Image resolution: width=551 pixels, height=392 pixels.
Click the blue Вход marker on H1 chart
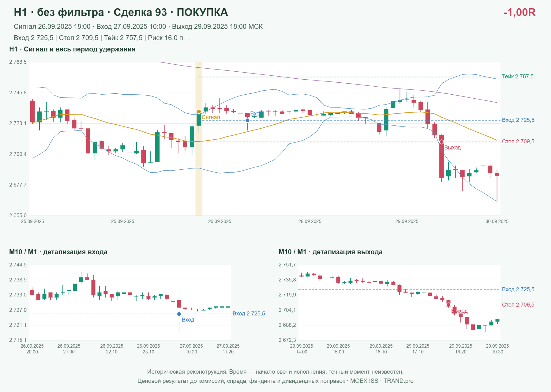click(247, 120)
